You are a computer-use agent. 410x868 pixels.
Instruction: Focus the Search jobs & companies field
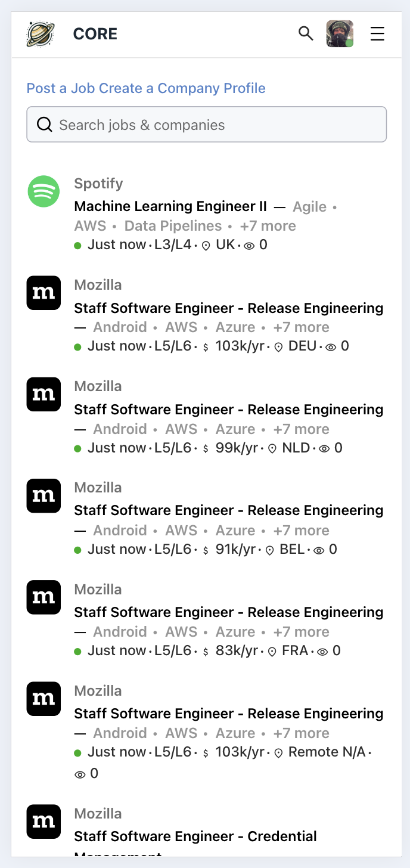[x=206, y=125]
